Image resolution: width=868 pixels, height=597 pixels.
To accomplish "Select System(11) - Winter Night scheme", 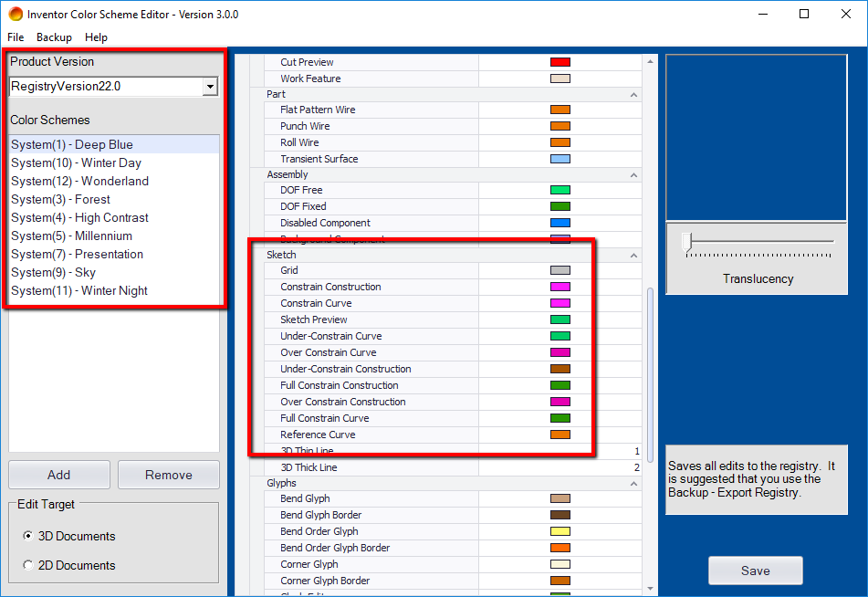I will pos(114,291).
